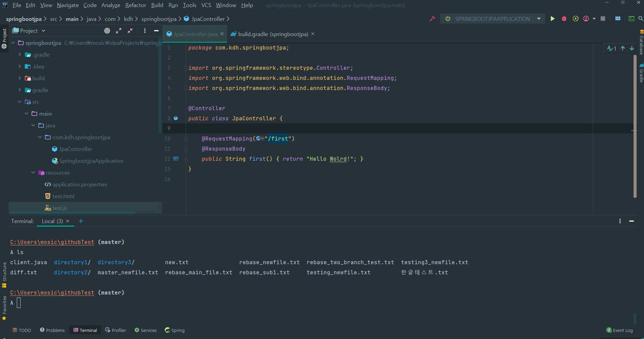Collapse the springbootjpa root node
644x339 pixels.
[x=13, y=43]
